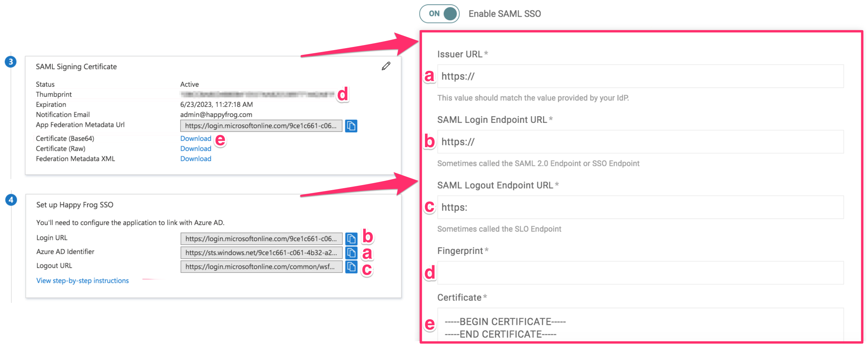Click the step 4 numbered circle icon
This screenshot has height=360, width=868.
click(11, 200)
